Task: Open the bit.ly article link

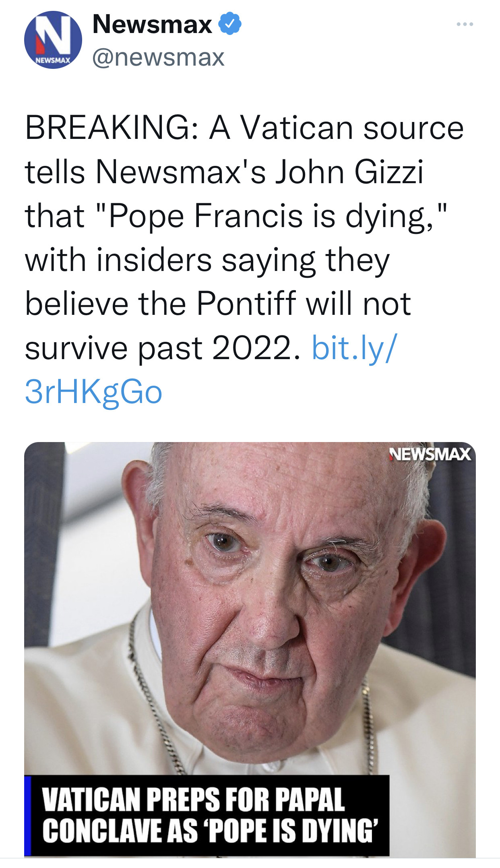Action: pos(354,348)
